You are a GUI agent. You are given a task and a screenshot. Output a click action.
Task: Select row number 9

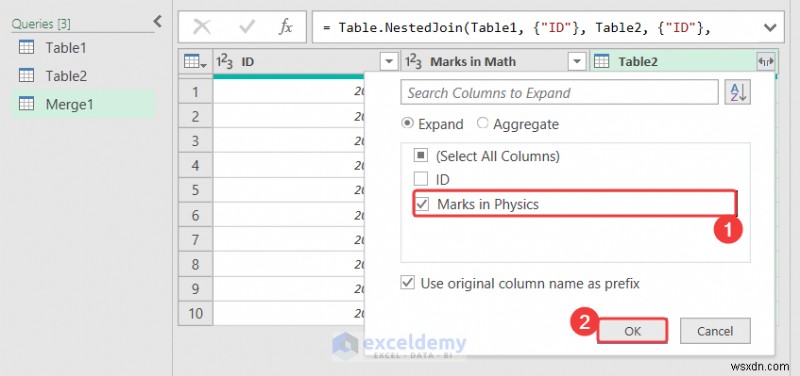(195, 289)
